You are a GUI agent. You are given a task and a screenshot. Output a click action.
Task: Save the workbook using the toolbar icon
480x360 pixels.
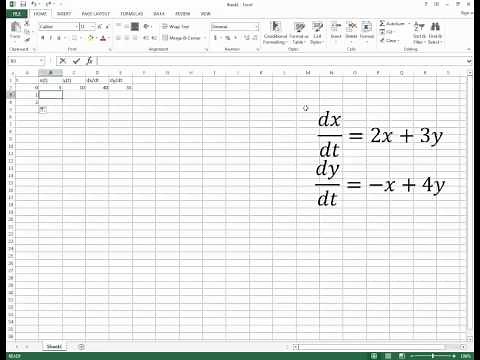tap(23, 4)
